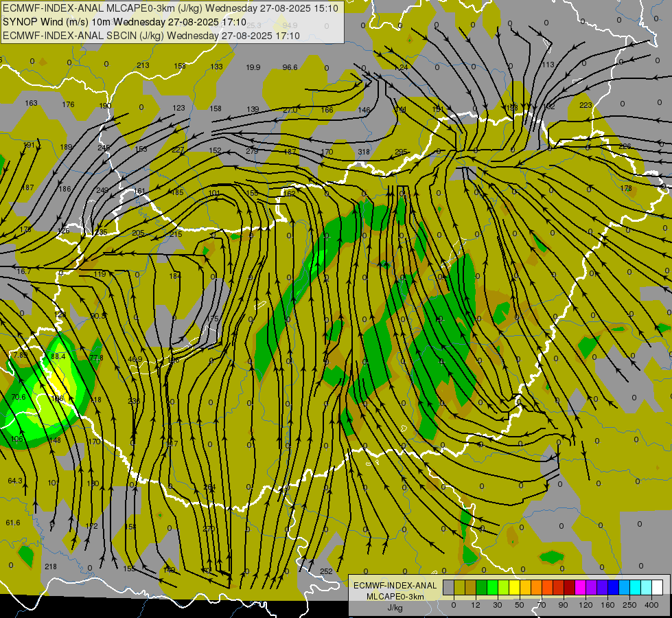Click the legend title 'ECMWF-INDEX-ANAL'
Screen dimensions: 672x618
tap(395, 586)
